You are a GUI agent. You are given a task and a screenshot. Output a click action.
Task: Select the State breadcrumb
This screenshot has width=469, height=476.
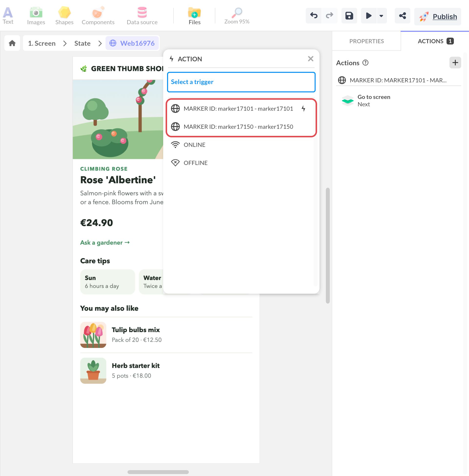pyautogui.click(x=82, y=43)
